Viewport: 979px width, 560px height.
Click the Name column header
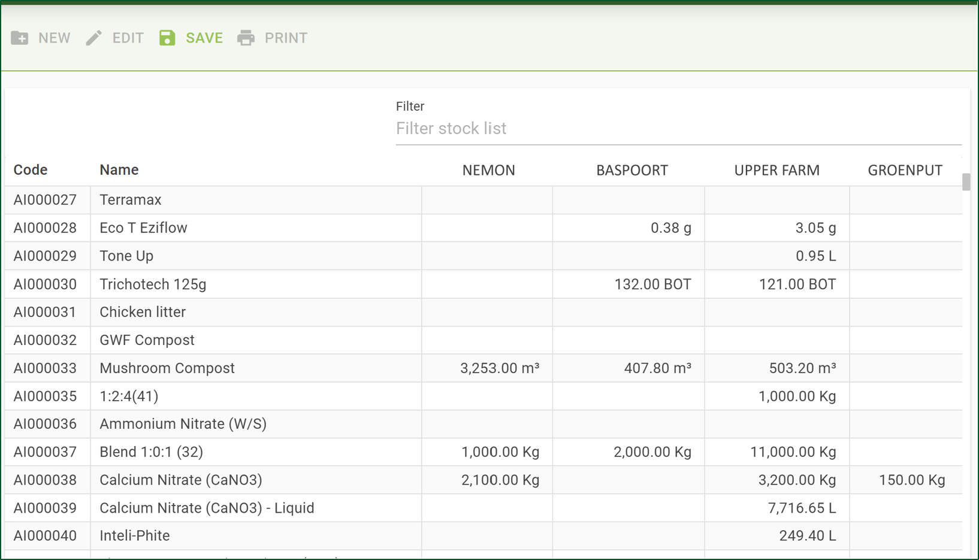pyautogui.click(x=119, y=170)
